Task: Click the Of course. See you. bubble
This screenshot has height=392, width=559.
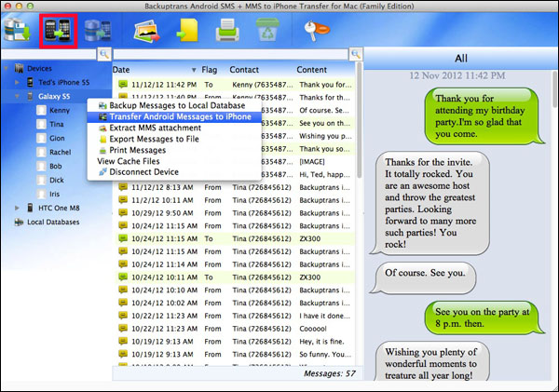Action: pos(423,278)
